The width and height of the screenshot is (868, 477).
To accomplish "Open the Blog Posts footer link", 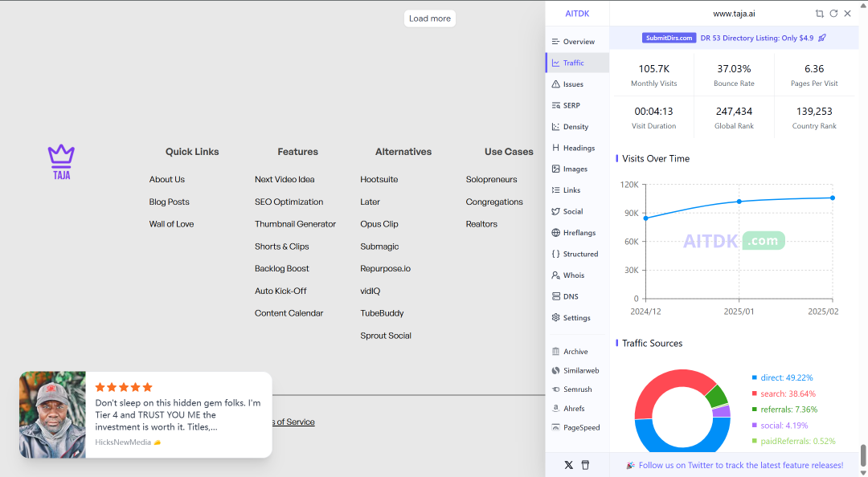I will [x=169, y=202].
